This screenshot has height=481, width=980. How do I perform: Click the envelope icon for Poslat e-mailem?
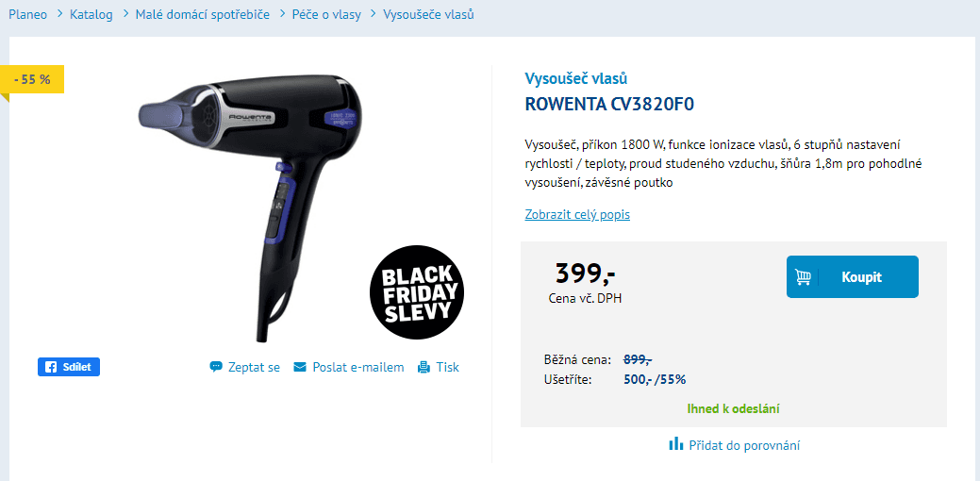click(x=300, y=367)
